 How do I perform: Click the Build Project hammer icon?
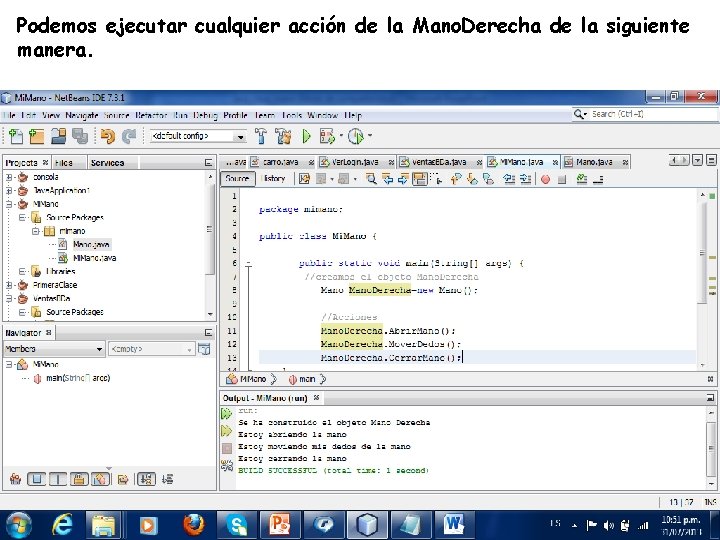click(x=261, y=136)
